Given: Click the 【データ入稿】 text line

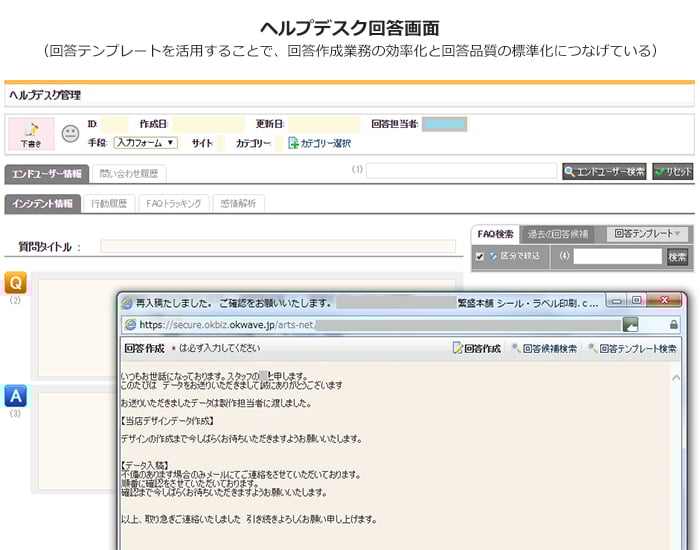Looking at the screenshot, I should [145, 466].
